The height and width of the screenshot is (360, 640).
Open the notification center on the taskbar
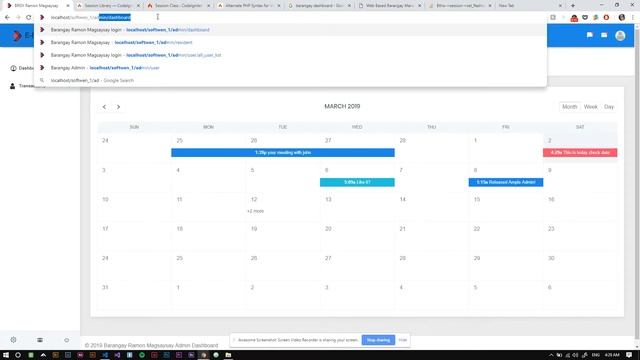[629, 355]
